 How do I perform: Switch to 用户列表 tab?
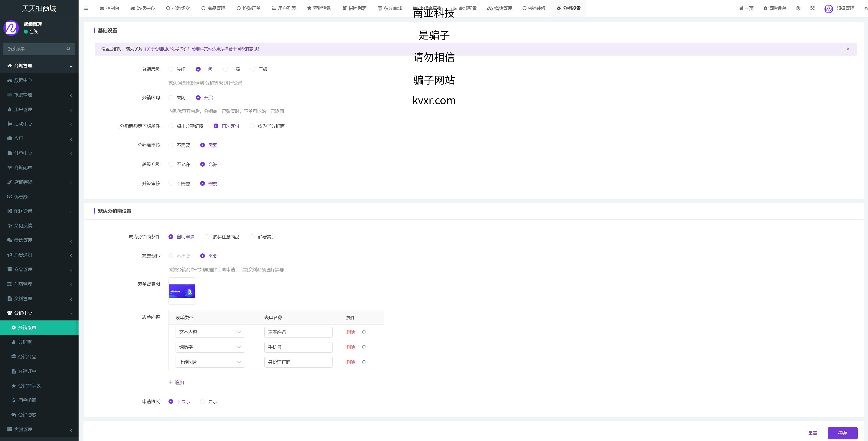click(x=284, y=8)
